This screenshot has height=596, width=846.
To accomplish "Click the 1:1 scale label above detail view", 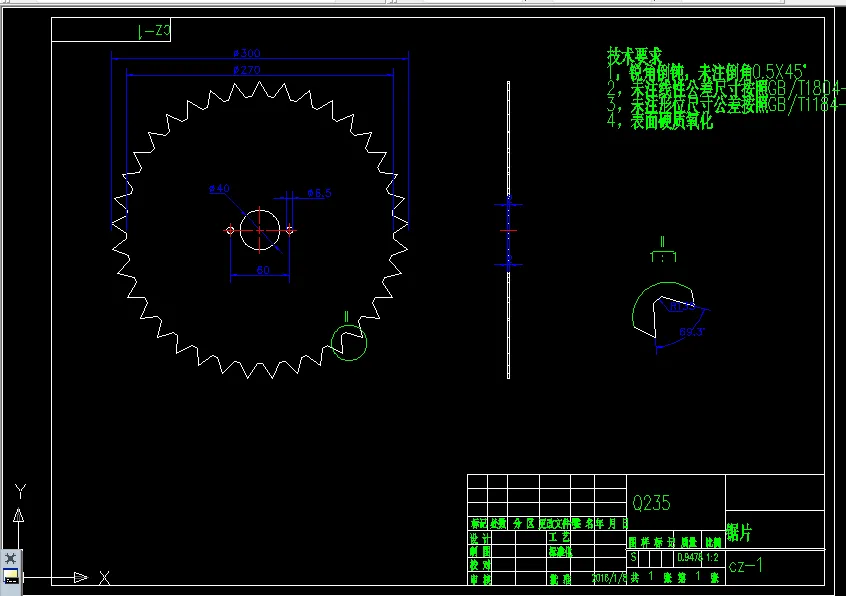I will coord(663,257).
